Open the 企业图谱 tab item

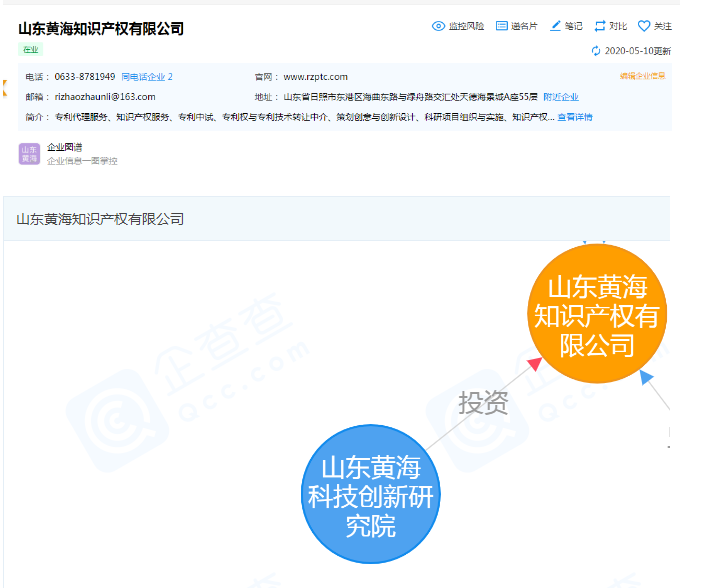coord(65,147)
